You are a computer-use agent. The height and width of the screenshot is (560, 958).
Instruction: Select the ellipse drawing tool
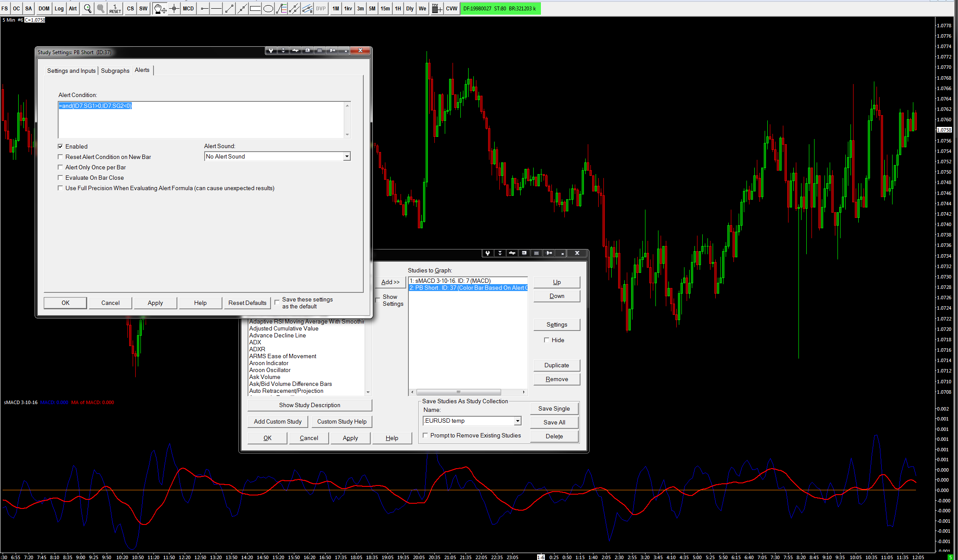[268, 8]
